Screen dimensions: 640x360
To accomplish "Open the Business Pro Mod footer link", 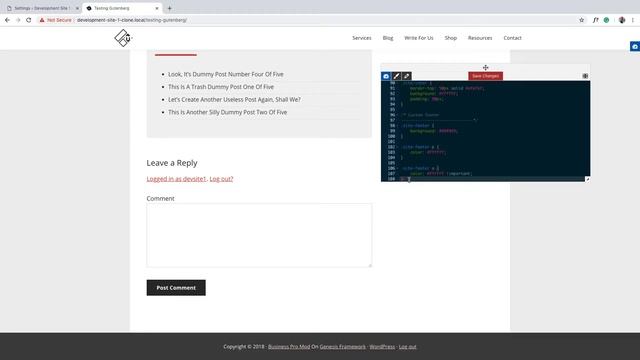I will coord(289,347).
